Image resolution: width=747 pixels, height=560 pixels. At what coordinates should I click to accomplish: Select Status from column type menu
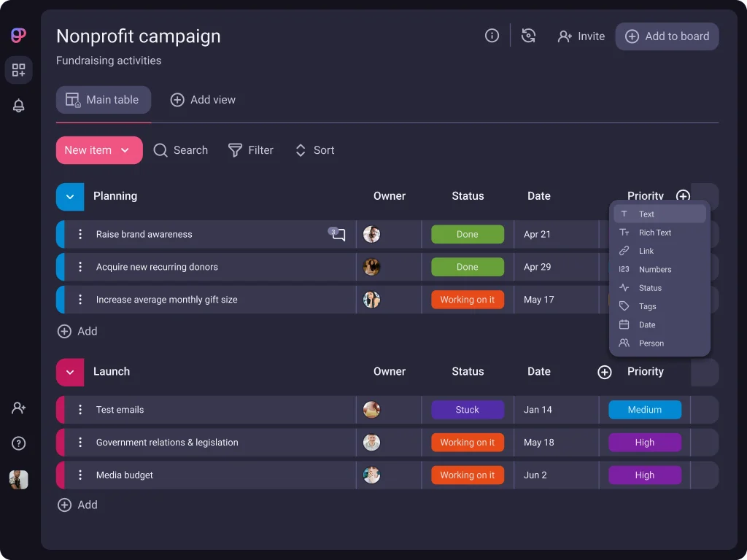[649, 287]
